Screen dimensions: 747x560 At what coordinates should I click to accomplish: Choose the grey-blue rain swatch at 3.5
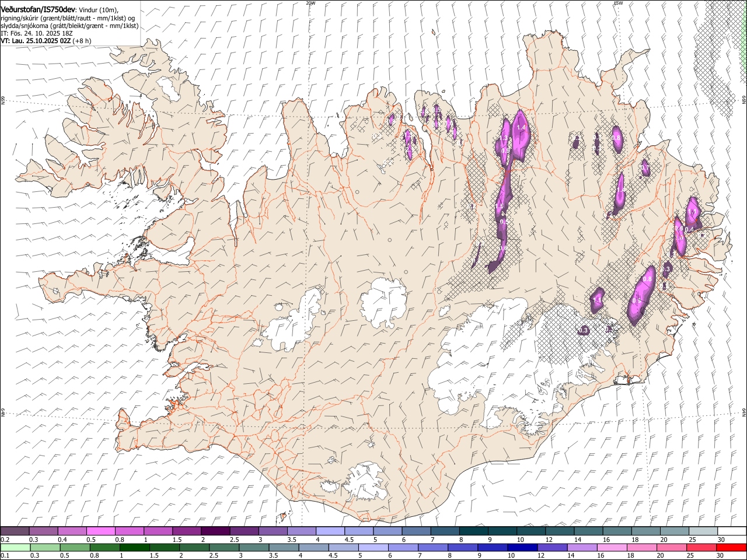click(x=284, y=547)
